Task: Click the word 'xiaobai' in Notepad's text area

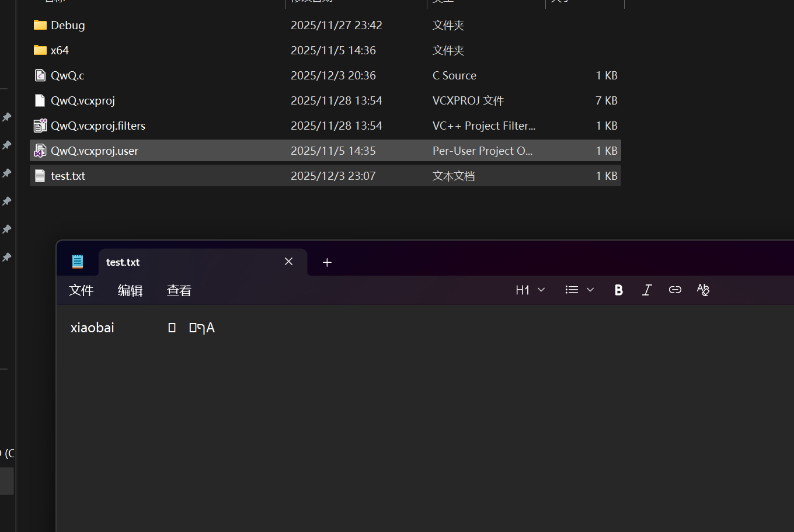Action: [x=92, y=328]
